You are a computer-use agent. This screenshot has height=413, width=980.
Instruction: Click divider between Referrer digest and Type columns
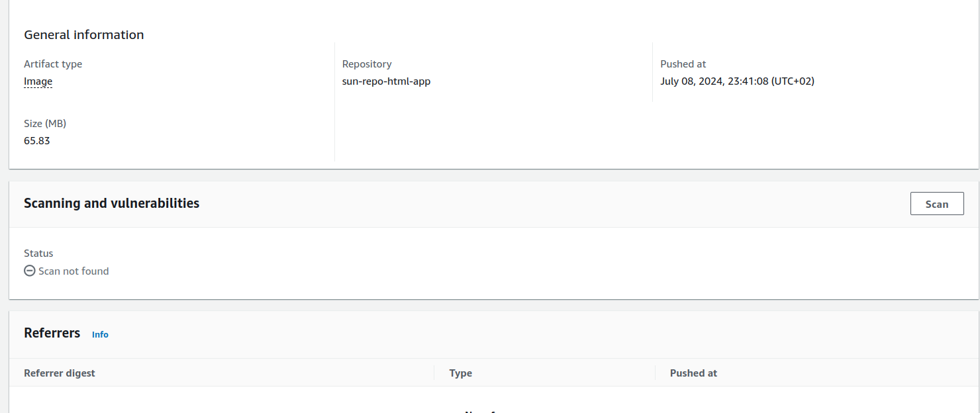click(x=434, y=373)
